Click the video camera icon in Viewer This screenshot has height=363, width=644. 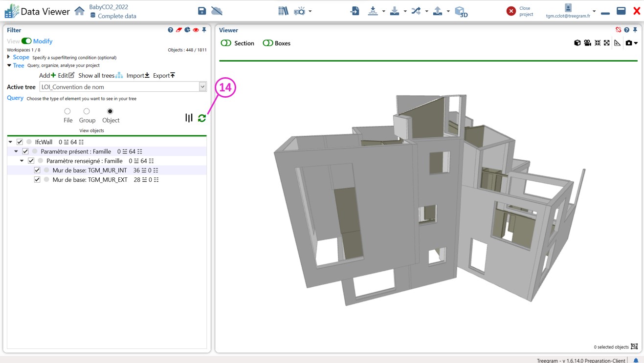click(587, 43)
